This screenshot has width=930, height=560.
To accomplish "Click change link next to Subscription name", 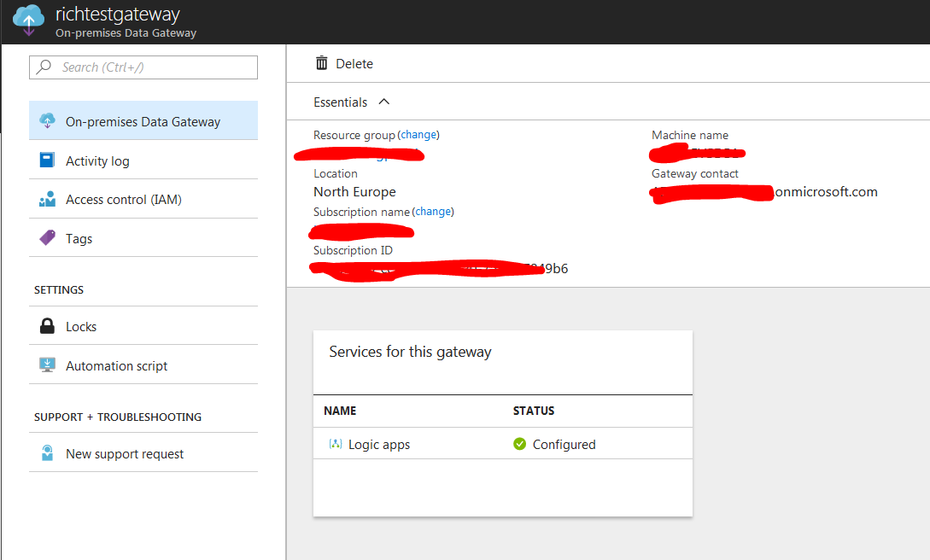I will [x=433, y=212].
